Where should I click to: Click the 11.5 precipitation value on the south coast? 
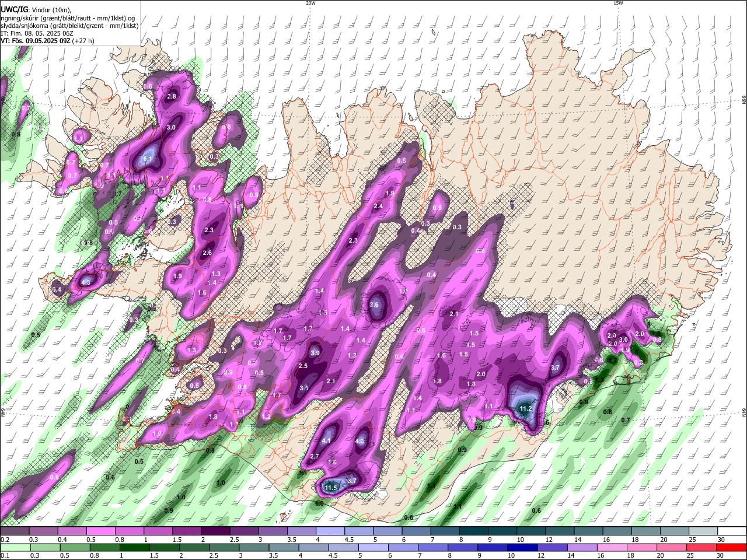coord(331,488)
